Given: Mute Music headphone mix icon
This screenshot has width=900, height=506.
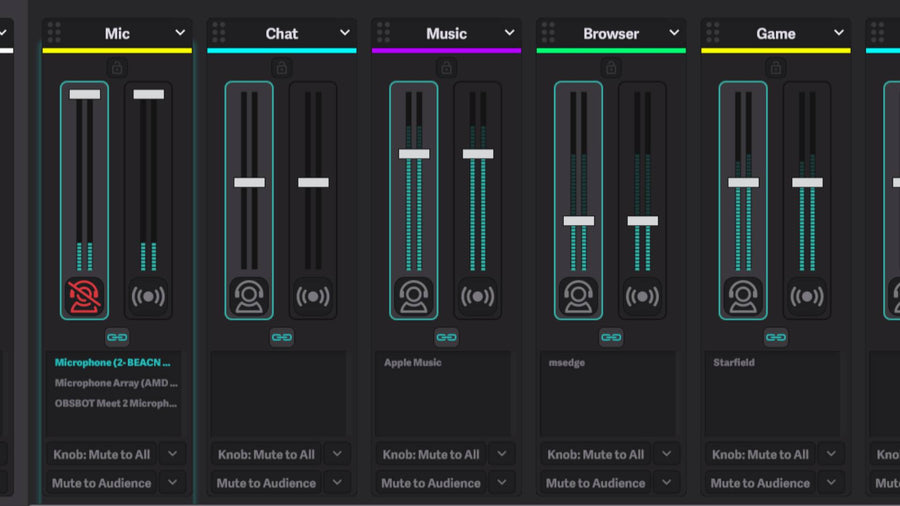Looking at the screenshot, I should [x=414, y=297].
